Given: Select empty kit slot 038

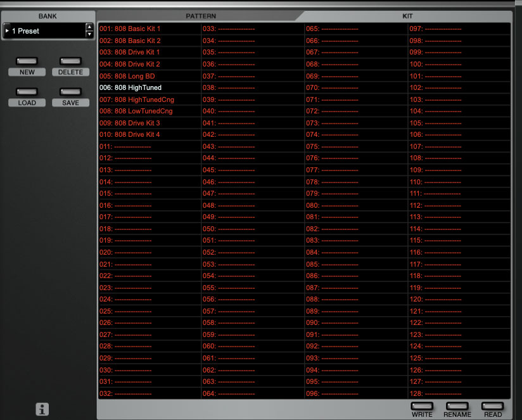Looking at the screenshot, I should (x=253, y=87).
